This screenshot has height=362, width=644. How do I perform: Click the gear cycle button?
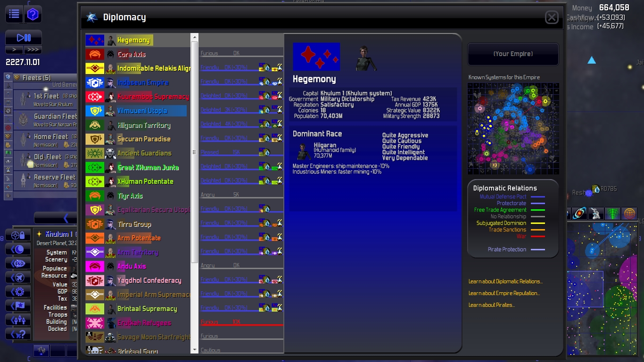[18, 291]
